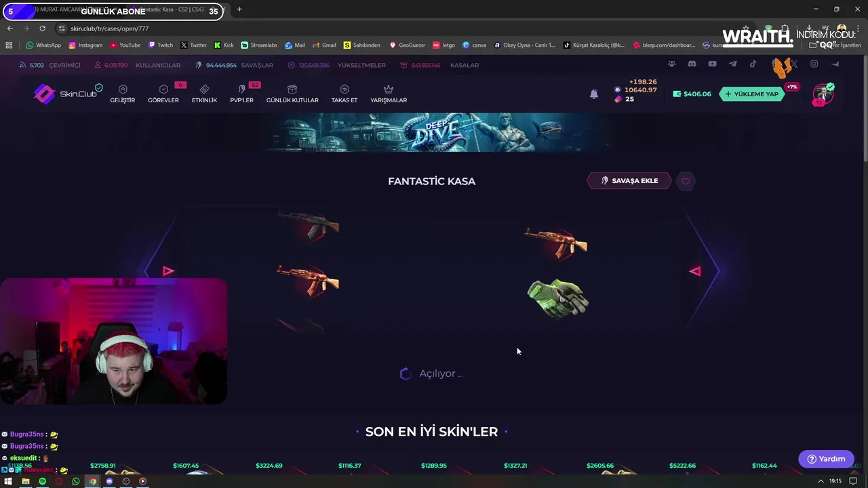Open the Telegram social icon in header
Screen dimensions: 868x488
(732, 64)
